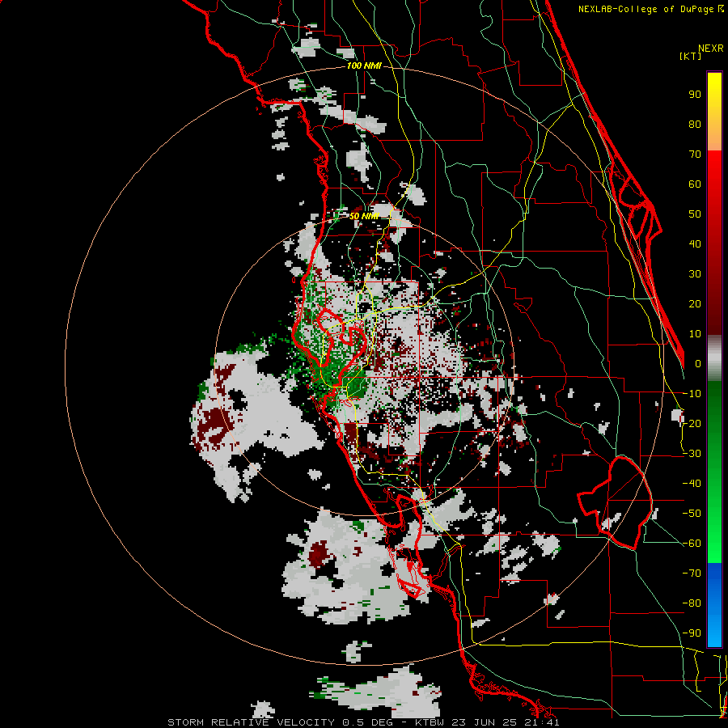Click the 100 NMI range ring label
Viewport: 728px width, 728px height.
(x=364, y=66)
